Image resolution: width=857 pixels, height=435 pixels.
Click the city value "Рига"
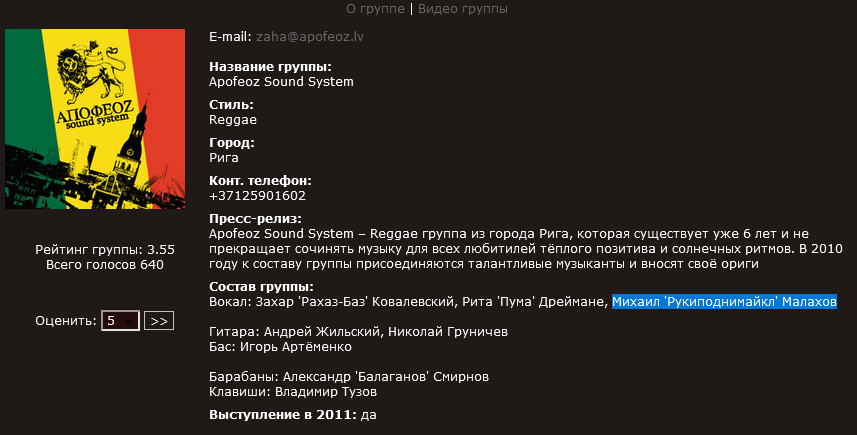coord(224,157)
